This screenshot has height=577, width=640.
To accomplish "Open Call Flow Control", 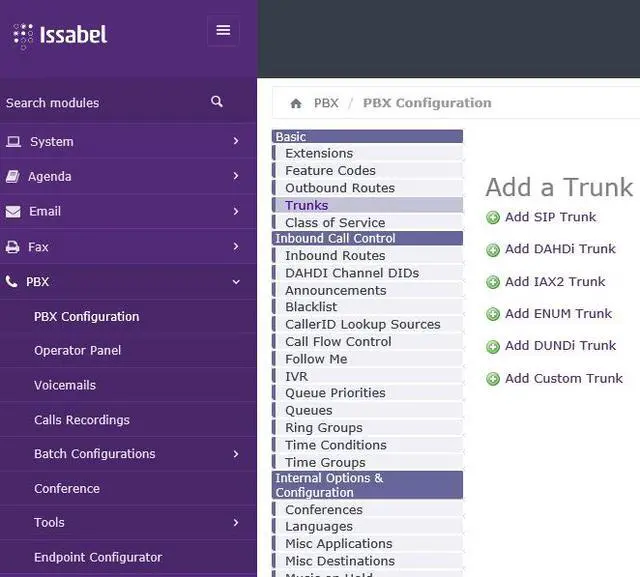I will click(367, 342).
